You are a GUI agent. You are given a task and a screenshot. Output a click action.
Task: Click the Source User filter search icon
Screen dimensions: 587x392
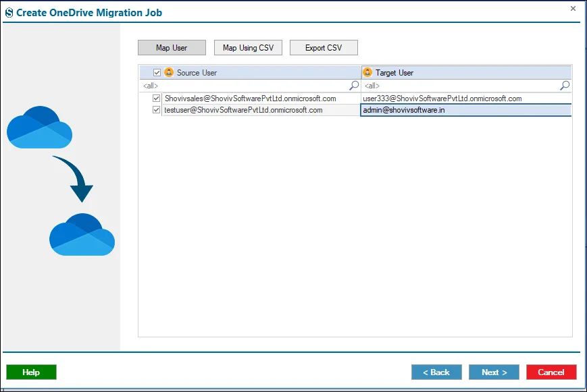[354, 86]
